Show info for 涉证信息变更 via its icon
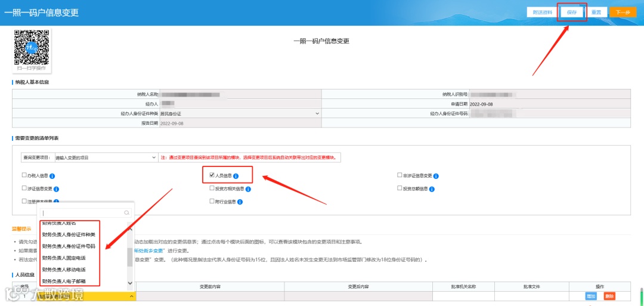 [x=57, y=189]
